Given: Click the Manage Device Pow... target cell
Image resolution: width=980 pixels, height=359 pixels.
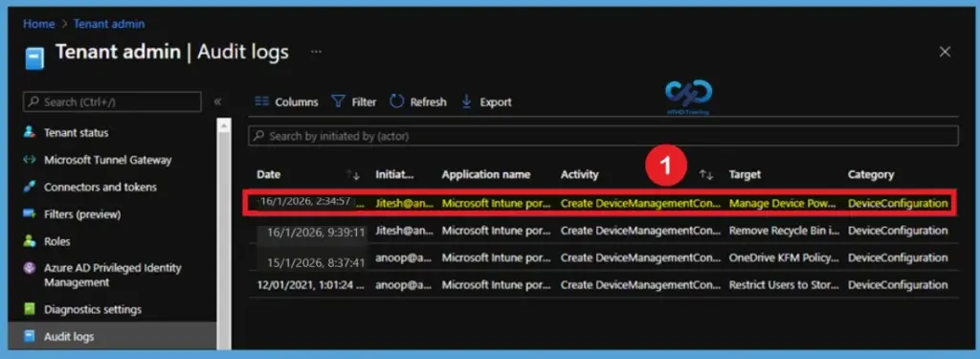Looking at the screenshot, I should point(782,203).
